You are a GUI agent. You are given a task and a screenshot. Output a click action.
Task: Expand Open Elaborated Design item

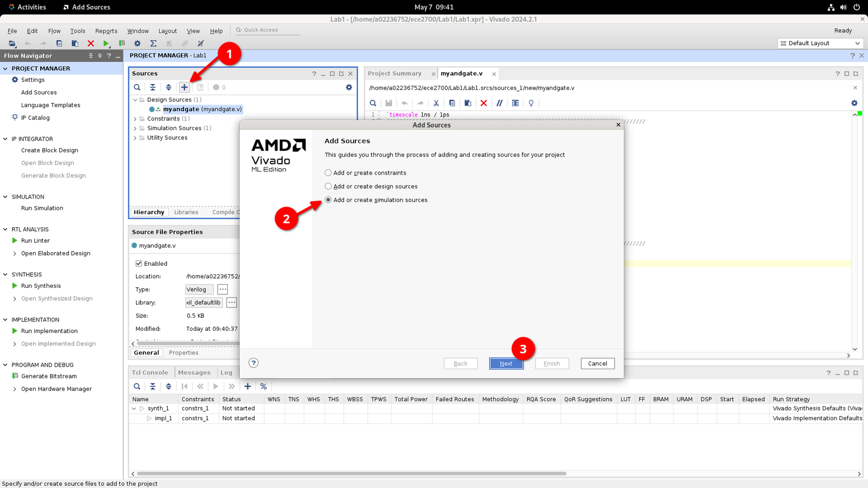15,254
